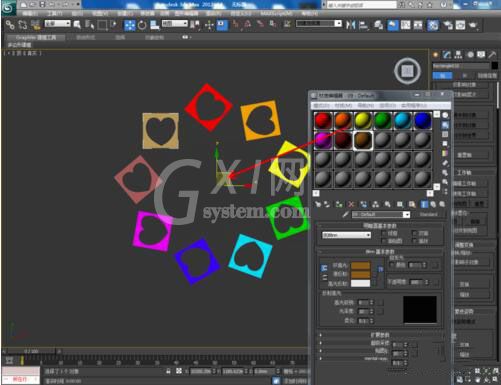Open the Display command panel tab
The image size is (501, 385).
pyautogui.click(x=481, y=55)
